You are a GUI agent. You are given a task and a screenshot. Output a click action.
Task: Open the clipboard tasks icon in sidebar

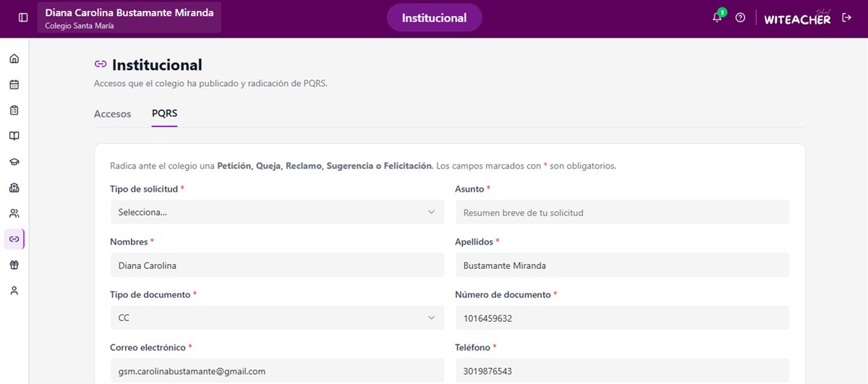point(14,110)
